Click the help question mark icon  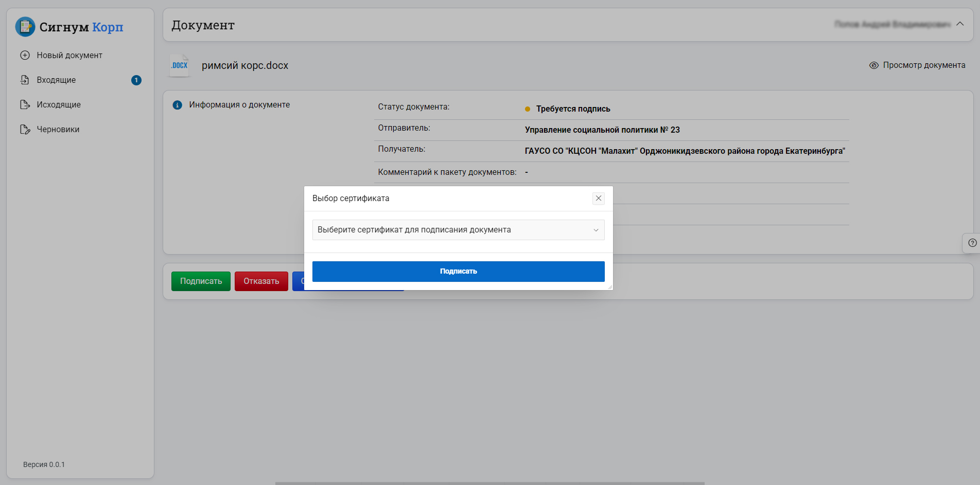(x=972, y=243)
